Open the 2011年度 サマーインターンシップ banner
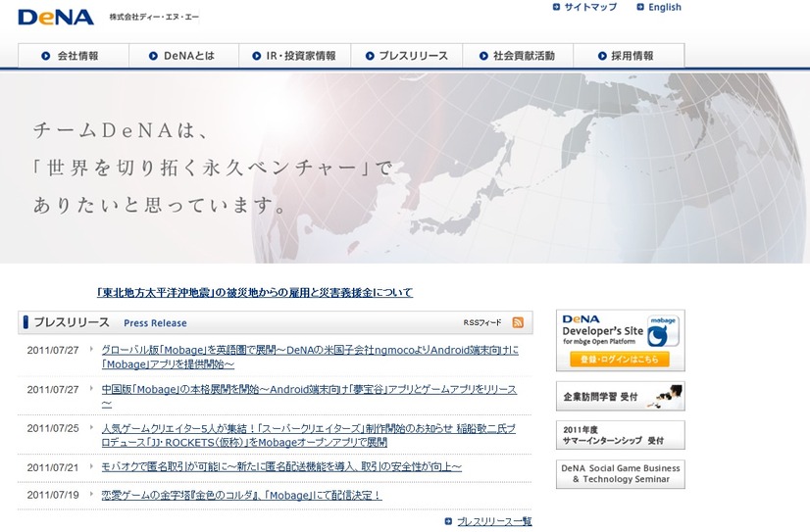The width and height of the screenshot is (810, 532). pyautogui.click(x=621, y=435)
